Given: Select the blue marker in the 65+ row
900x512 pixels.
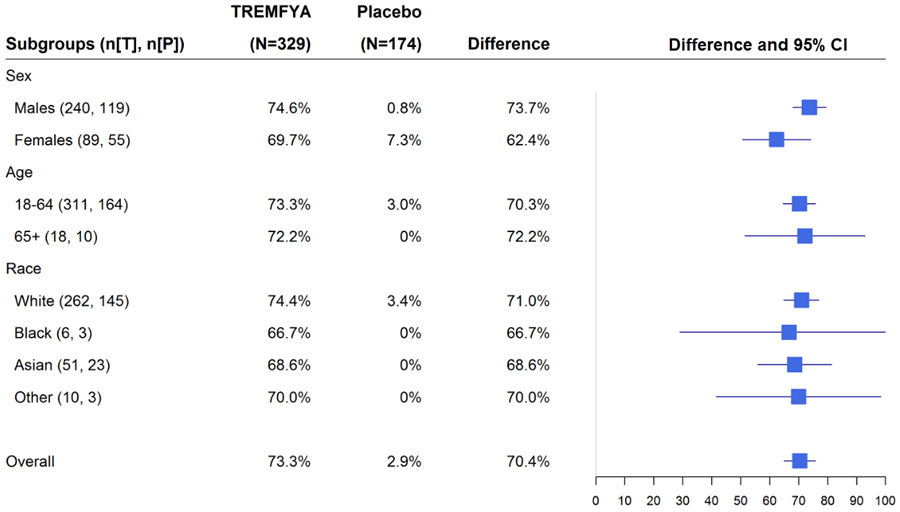Looking at the screenshot, I should coord(805,236).
